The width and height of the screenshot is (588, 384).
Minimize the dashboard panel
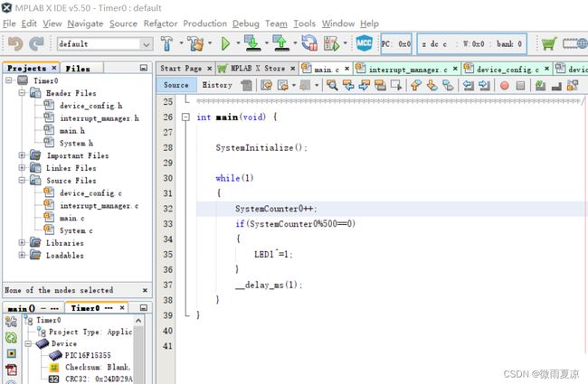144,307
